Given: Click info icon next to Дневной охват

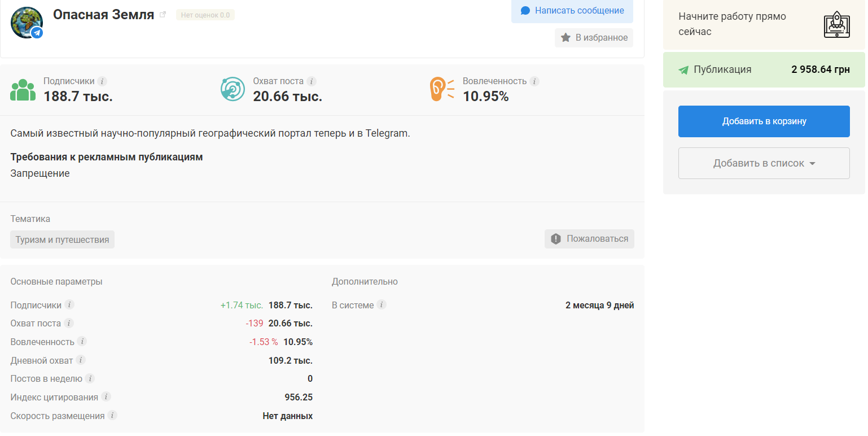Looking at the screenshot, I should click(81, 360).
